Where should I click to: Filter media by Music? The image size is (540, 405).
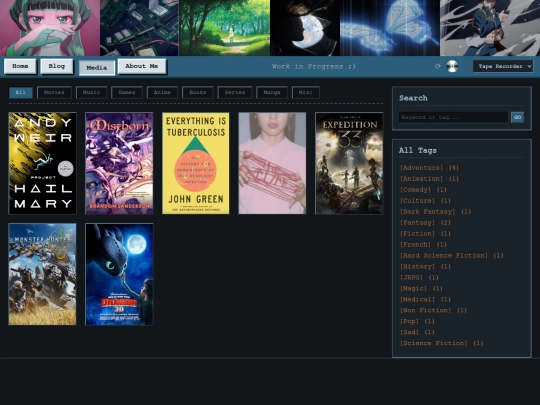91,92
